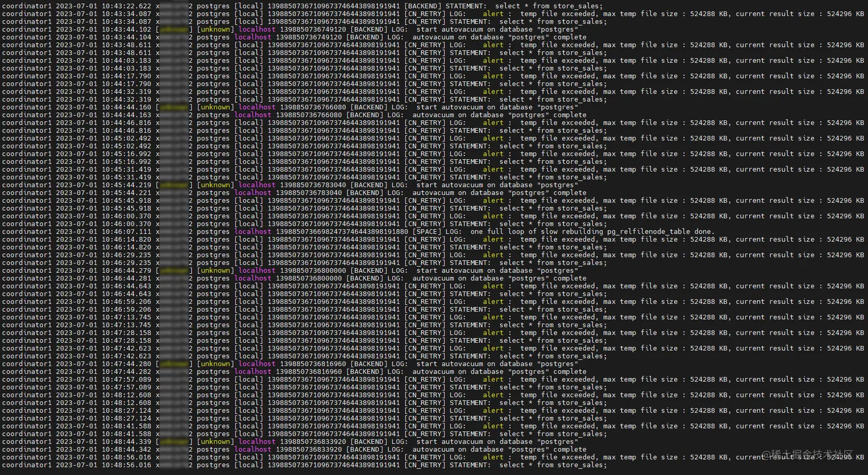868x475 pixels.
Task: Click the word alert at 10:46:00.370
Action: click(x=493, y=216)
